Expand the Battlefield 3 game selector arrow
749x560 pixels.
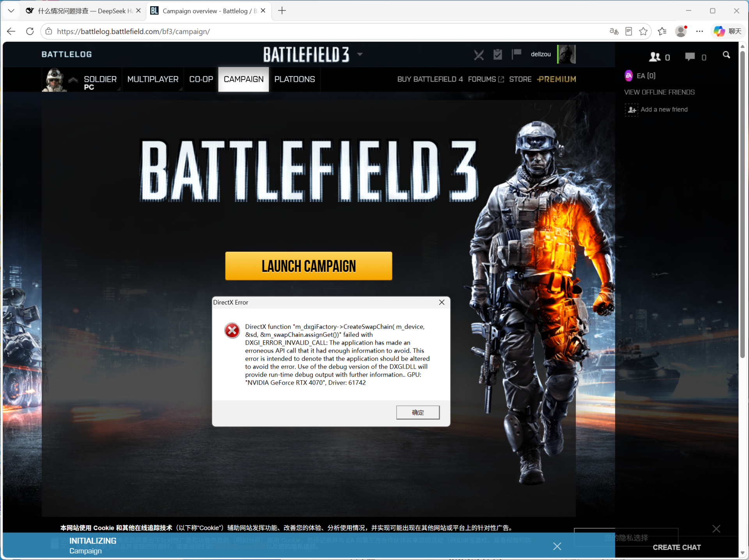pyautogui.click(x=360, y=54)
